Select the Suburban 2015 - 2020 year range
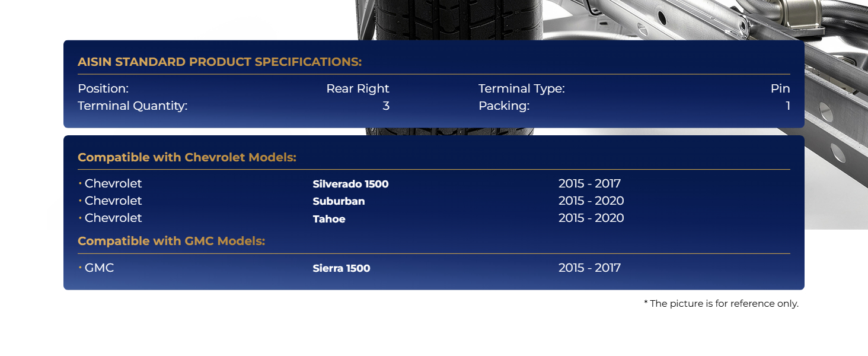Image resolution: width=868 pixels, height=356 pixels. [591, 201]
